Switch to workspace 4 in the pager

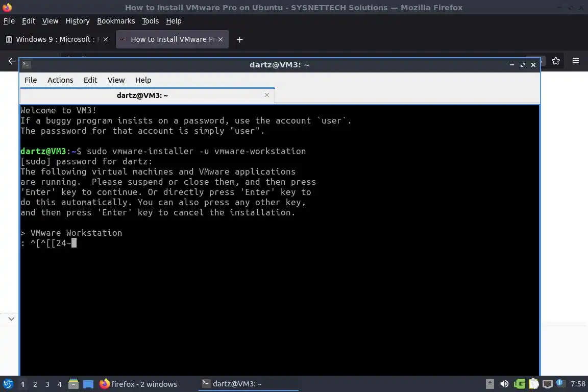[60, 384]
